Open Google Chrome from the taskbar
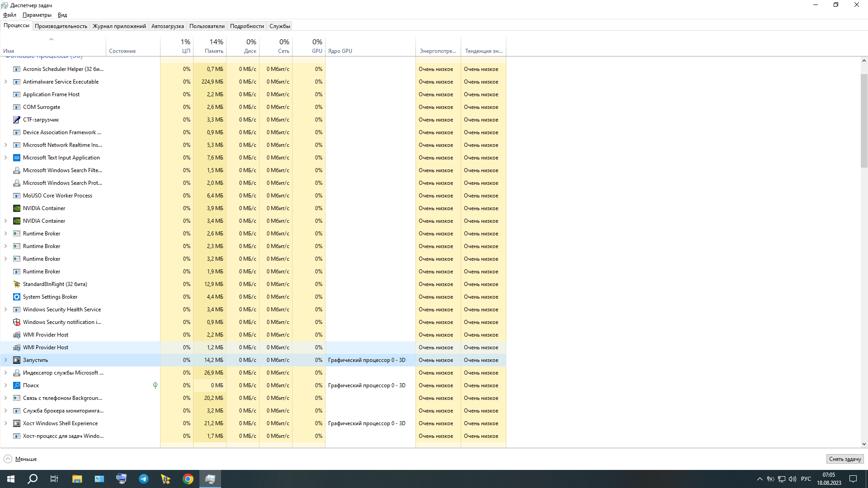Viewport: 868px width, 488px height. coord(188,479)
